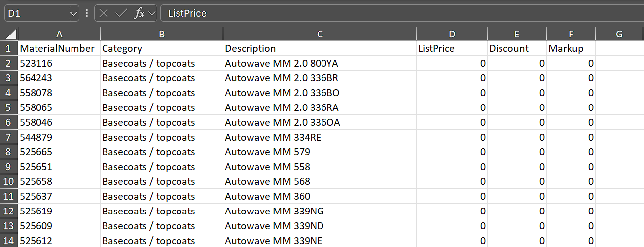The height and width of the screenshot is (247, 644).
Task: Select cell with material number 525609
Action: click(x=59, y=226)
